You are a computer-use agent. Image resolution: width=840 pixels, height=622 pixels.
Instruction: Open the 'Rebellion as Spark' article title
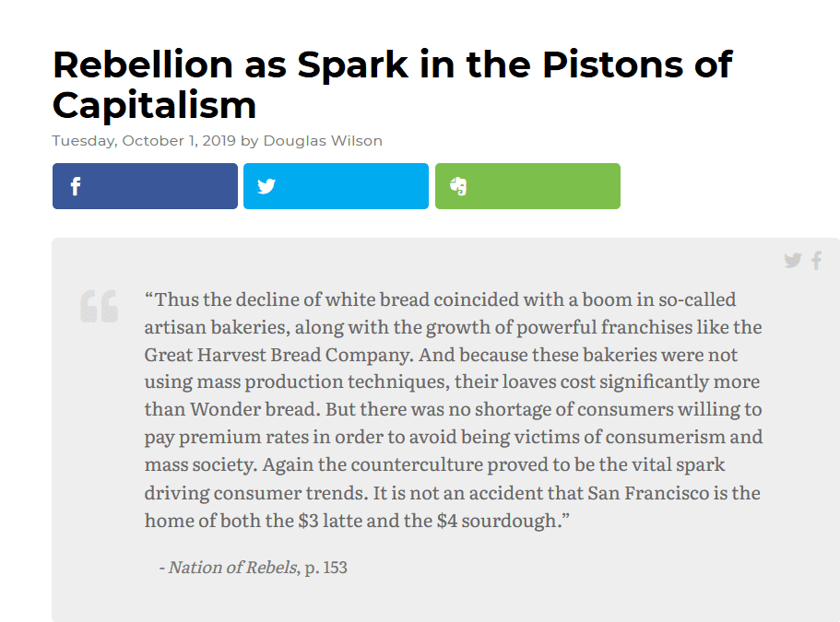click(x=392, y=85)
